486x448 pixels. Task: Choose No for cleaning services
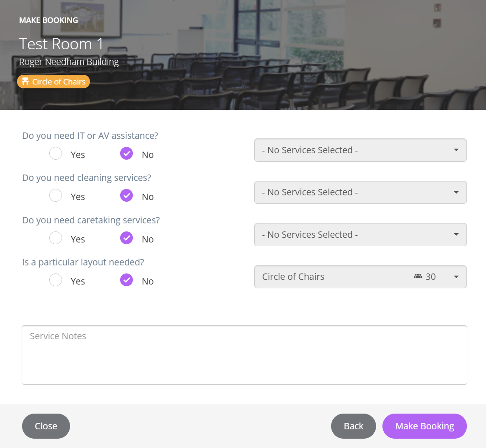(126, 196)
